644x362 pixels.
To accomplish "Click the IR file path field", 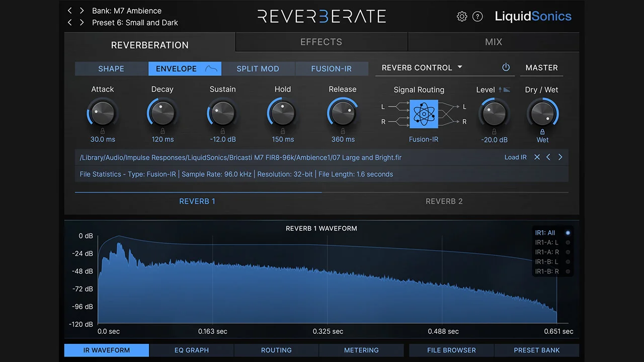I will point(240,157).
